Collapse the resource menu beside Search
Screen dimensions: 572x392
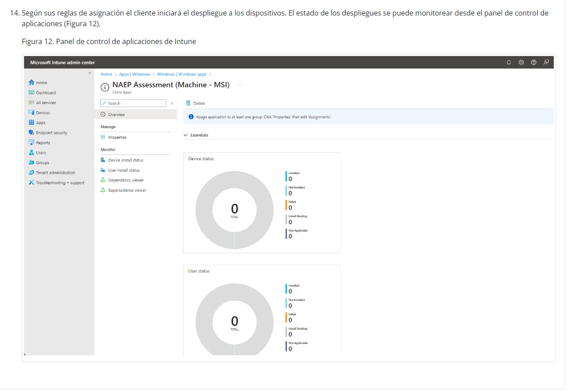click(x=172, y=103)
